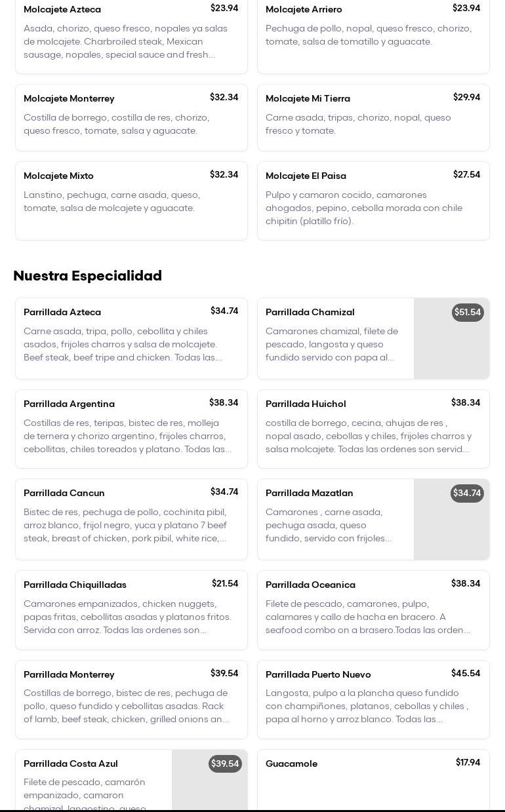Choose the Molcajete Mi Tierra item

[x=373, y=118]
